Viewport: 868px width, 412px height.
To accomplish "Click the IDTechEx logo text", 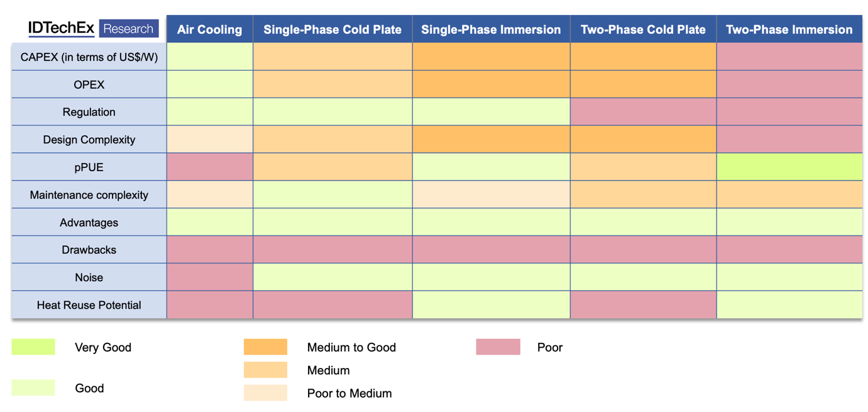I will [x=61, y=28].
